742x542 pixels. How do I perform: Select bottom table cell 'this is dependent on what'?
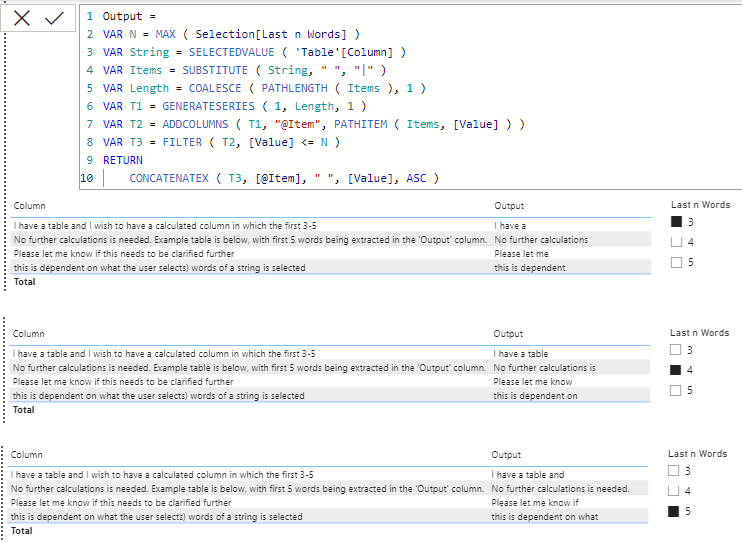point(545,517)
